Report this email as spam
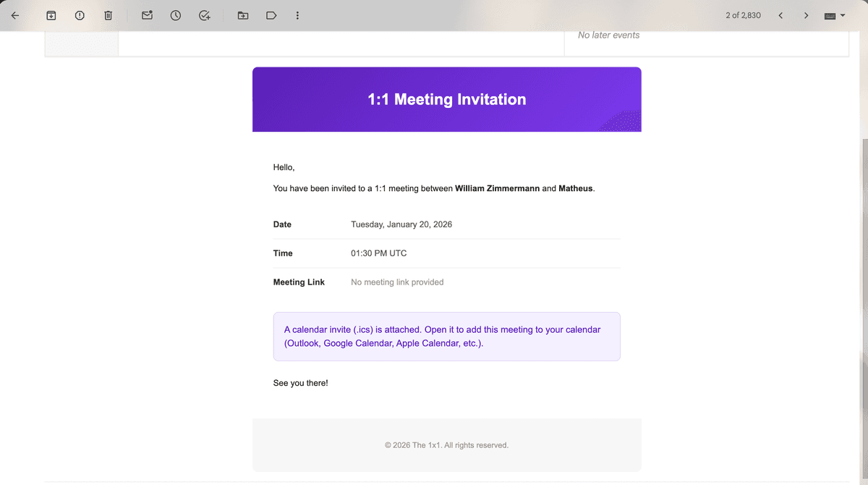Viewport: 868px width, 485px height. tap(80, 14)
